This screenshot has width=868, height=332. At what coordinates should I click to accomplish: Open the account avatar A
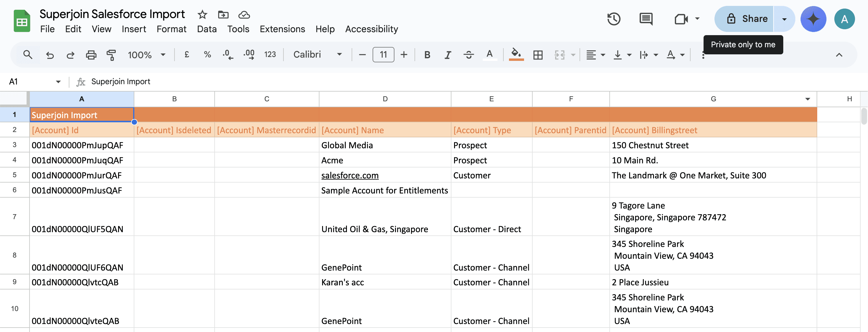(844, 19)
